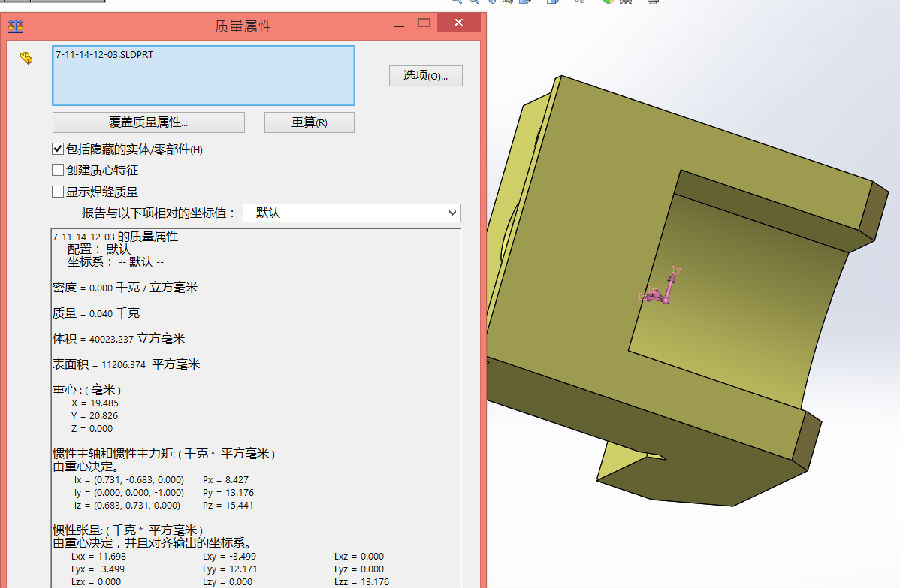The height and width of the screenshot is (588, 900).
Task: Uncheck 包括隐藏的实体/零部件 checkbox
Action: 57,148
